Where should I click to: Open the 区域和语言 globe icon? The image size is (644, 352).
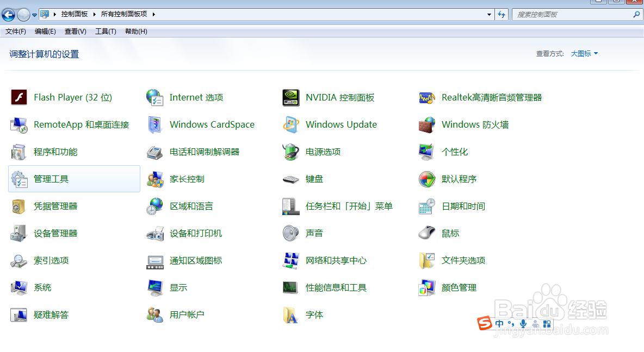155,206
